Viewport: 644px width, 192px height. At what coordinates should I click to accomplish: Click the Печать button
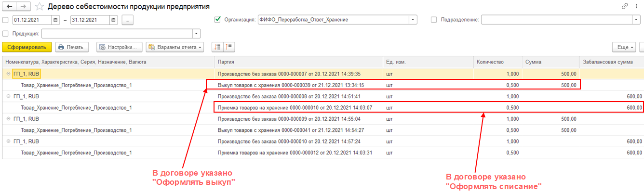72,47
